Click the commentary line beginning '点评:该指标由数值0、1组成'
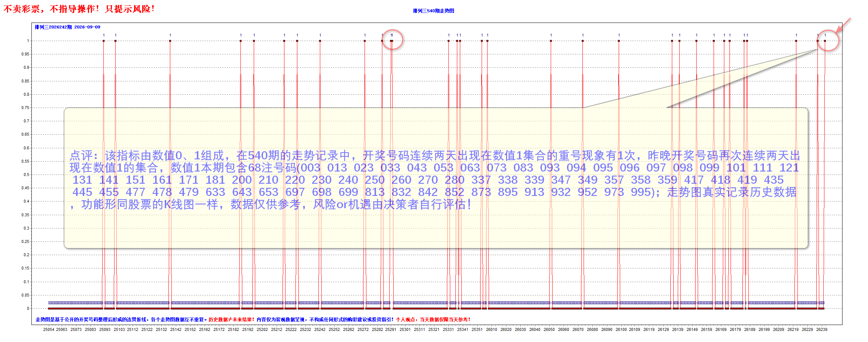Viewport: 868px width, 342px height. pyautogui.click(x=435, y=155)
